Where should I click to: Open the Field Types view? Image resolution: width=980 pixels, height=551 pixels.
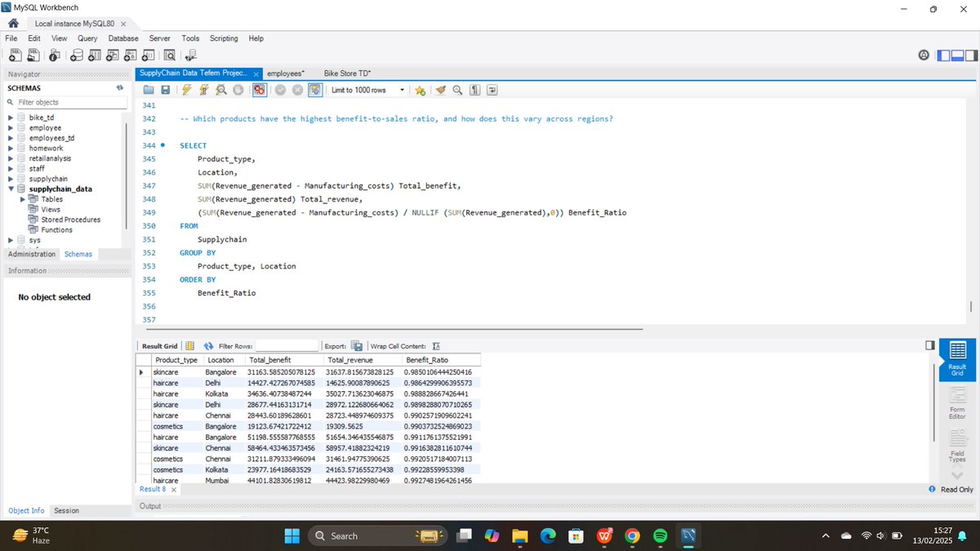pos(957,447)
